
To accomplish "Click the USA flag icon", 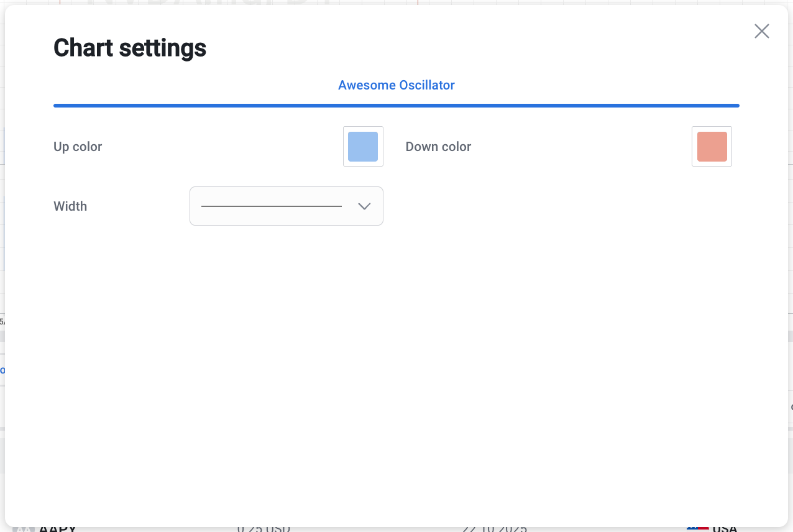I will point(697,529).
